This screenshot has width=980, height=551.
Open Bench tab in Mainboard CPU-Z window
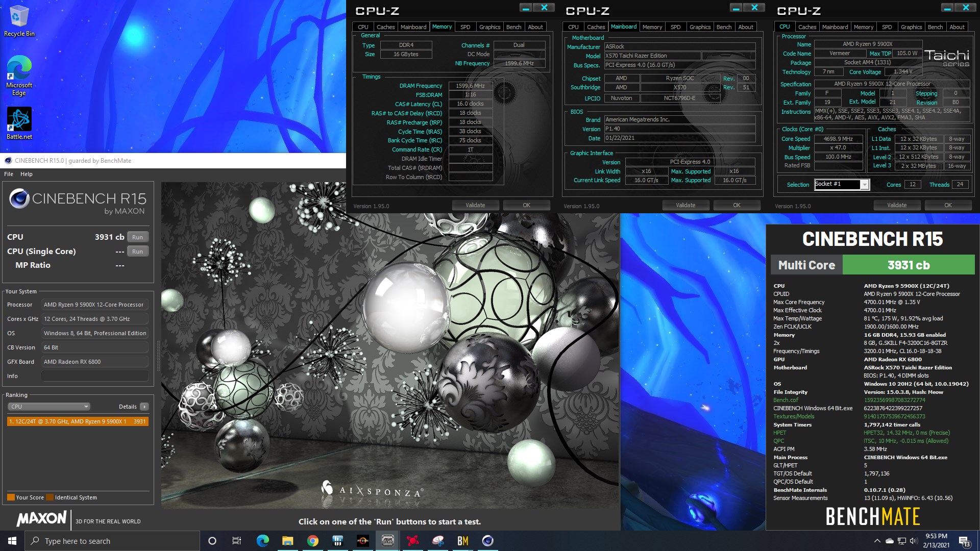(724, 27)
